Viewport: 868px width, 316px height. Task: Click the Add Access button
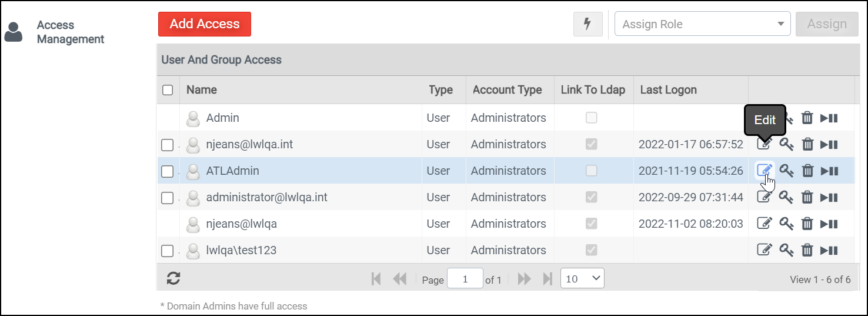[204, 24]
